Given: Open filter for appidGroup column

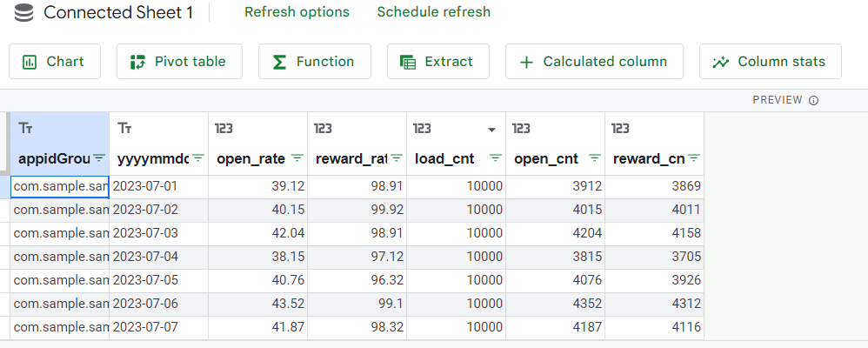Looking at the screenshot, I should [x=98, y=158].
